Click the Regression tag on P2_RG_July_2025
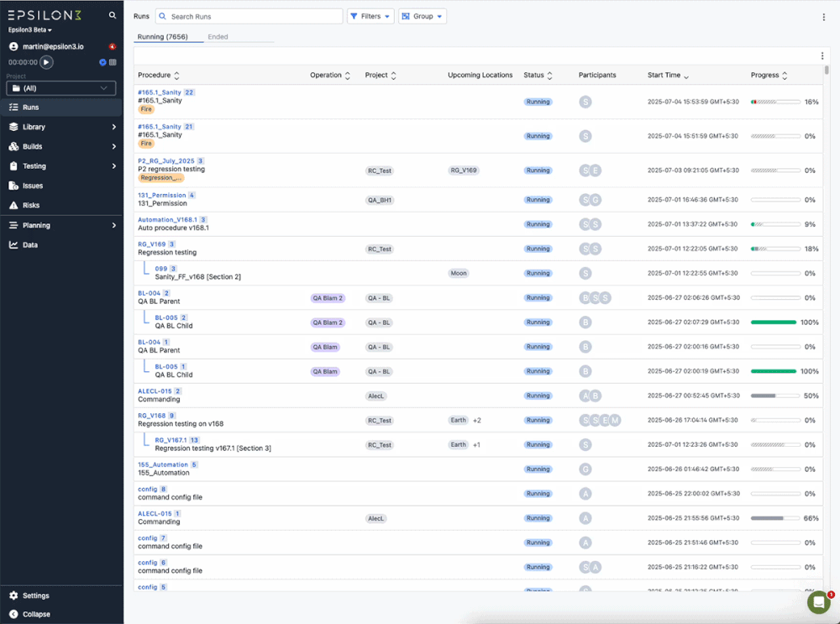Viewport: 840px width, 624px height. 160,178
